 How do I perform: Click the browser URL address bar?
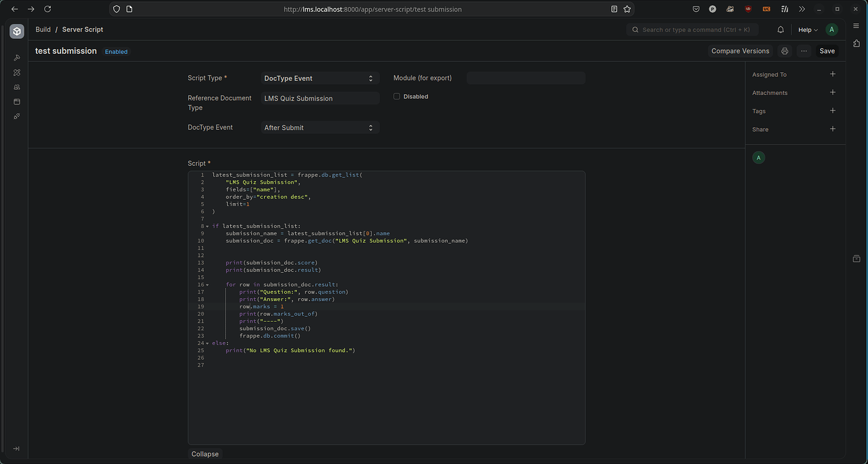(372, 9)
